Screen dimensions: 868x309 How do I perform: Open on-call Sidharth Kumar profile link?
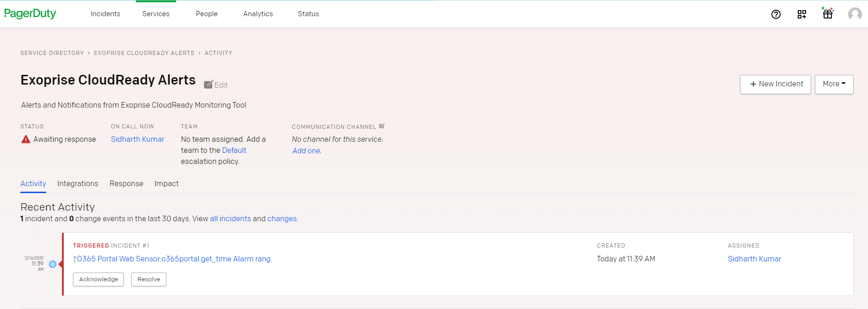[138, 139]
